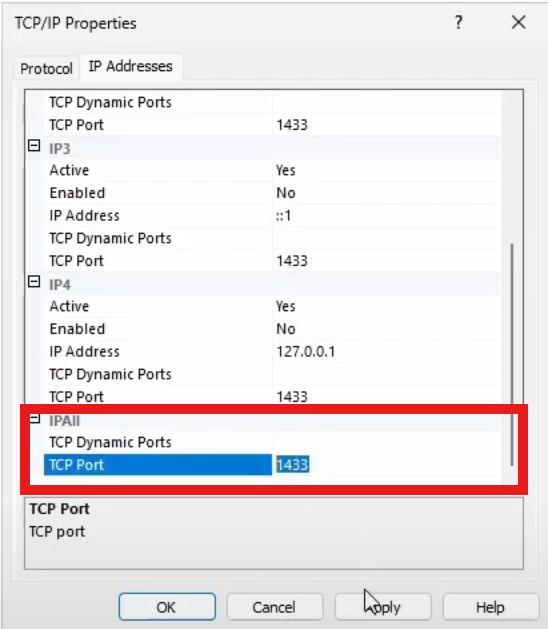Collapse the IPAll section

pos(35,419)
